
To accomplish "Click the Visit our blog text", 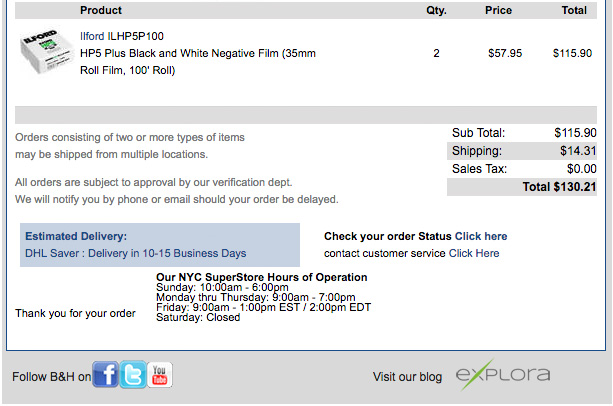I will click(x=407, y=377).
